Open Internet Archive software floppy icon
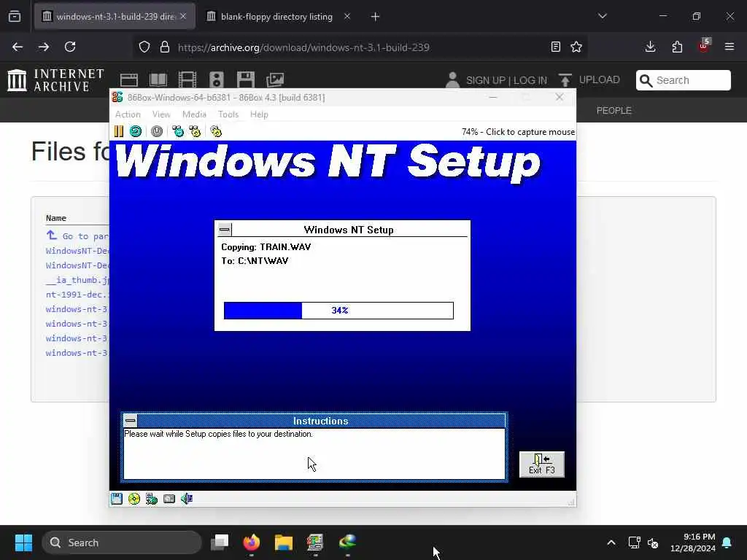 (x=246, y=79)
